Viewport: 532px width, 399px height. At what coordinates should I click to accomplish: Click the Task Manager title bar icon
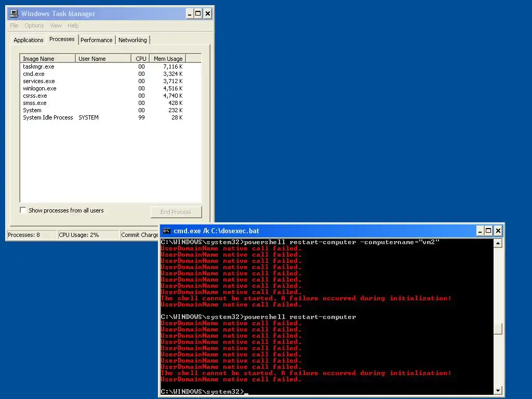point(14,14)
